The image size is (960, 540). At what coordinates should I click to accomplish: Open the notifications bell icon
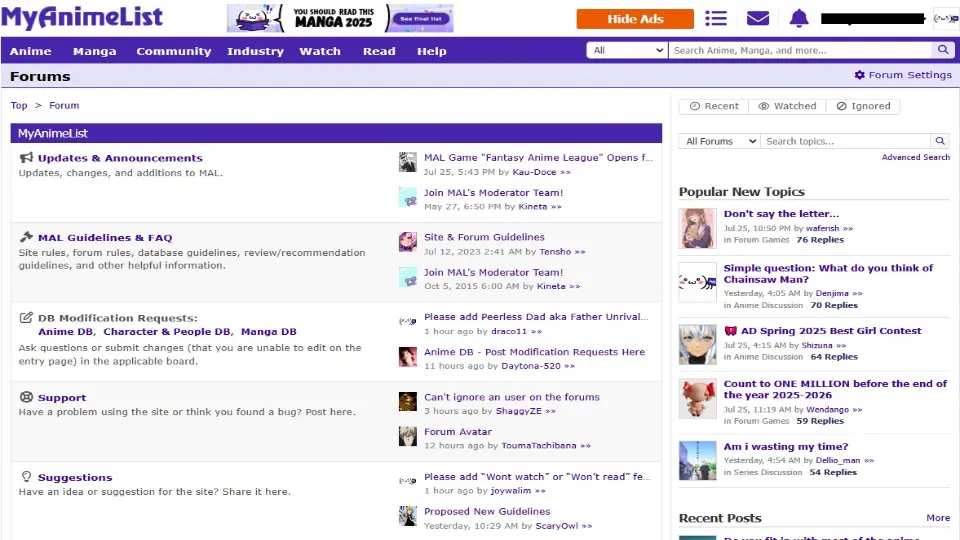click(x=799, y=18)
